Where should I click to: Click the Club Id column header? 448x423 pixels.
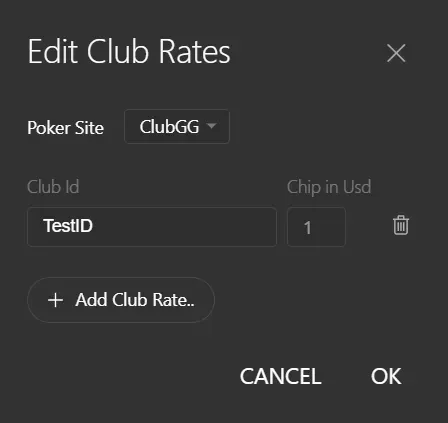pos(53,187)
